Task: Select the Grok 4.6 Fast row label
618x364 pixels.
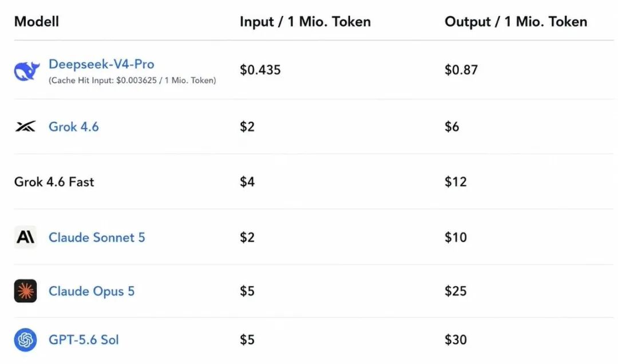Action: tap(54, 182)
